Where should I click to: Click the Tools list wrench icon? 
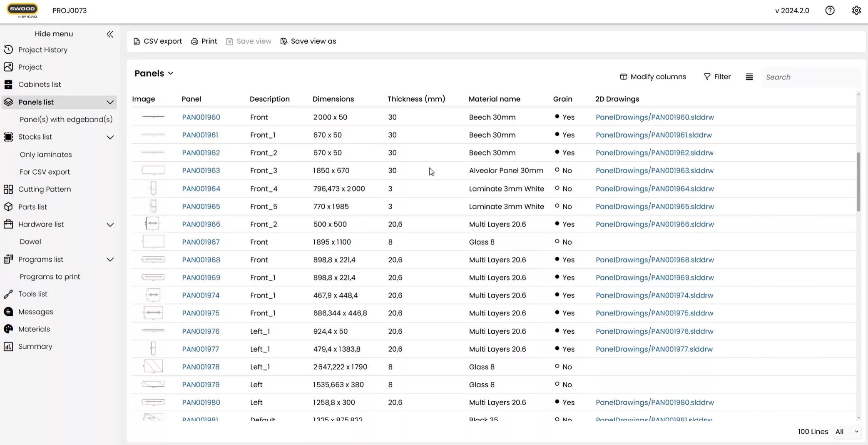coord(8,294)
